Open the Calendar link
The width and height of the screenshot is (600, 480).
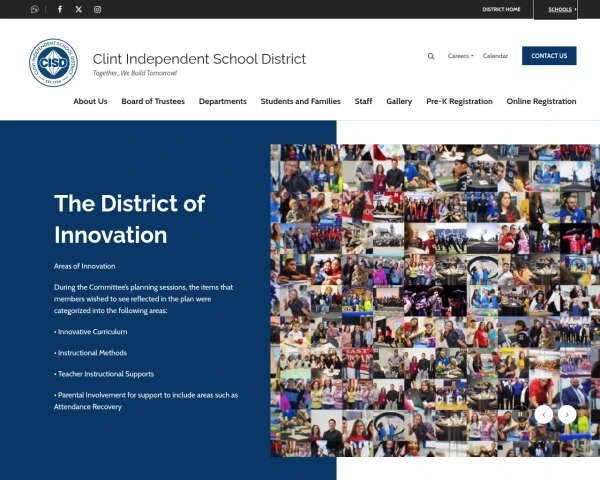tap(495, 56)
